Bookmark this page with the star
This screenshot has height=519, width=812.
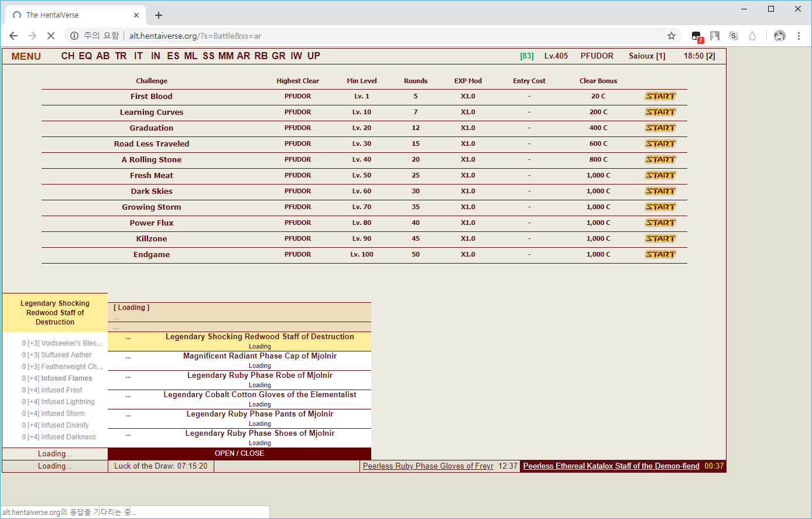pyautogui.click(x=671, y=36)
